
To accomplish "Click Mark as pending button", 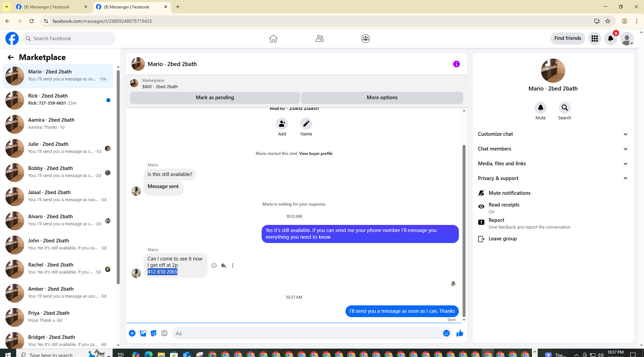I will 215,98.
